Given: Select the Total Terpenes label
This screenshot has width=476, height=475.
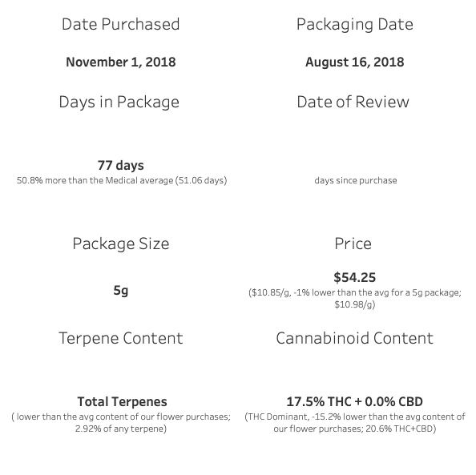Looking at the screenshot, I should 122,401.
